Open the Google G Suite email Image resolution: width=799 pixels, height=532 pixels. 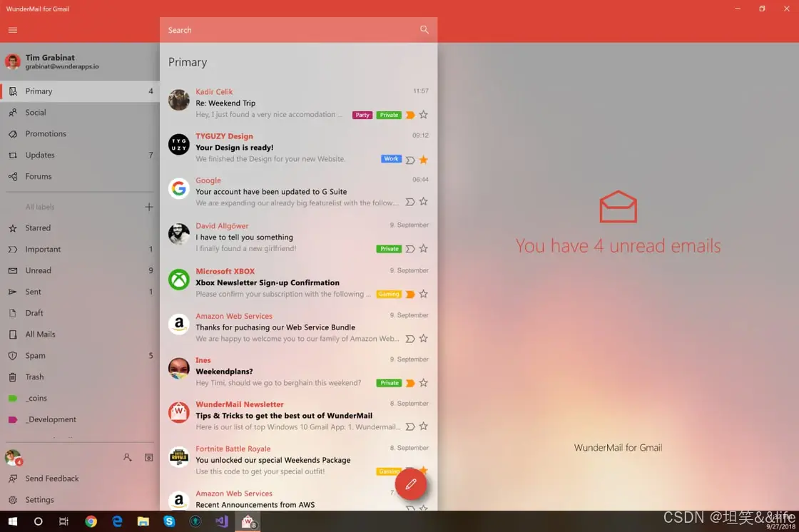(298, 192)
